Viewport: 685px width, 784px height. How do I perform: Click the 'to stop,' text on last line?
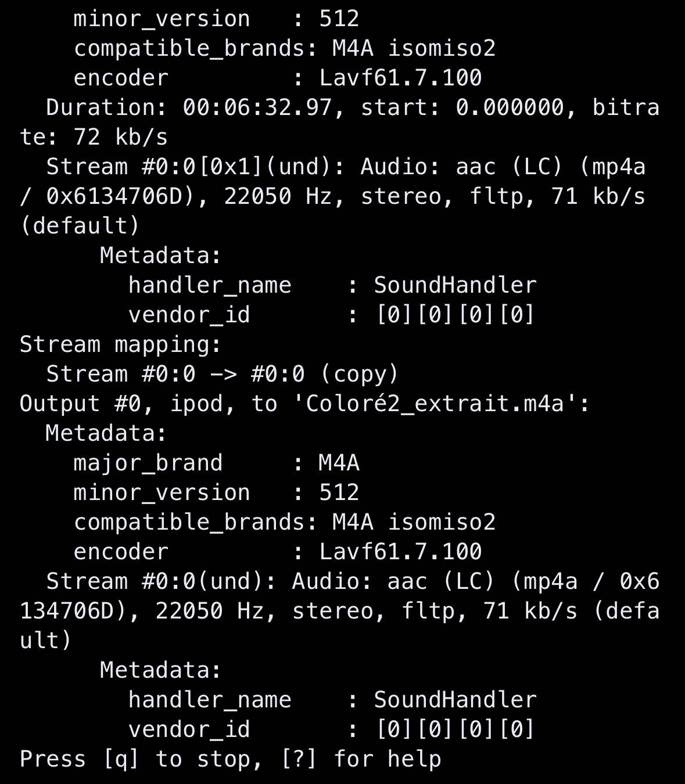(x=210, y=760)
